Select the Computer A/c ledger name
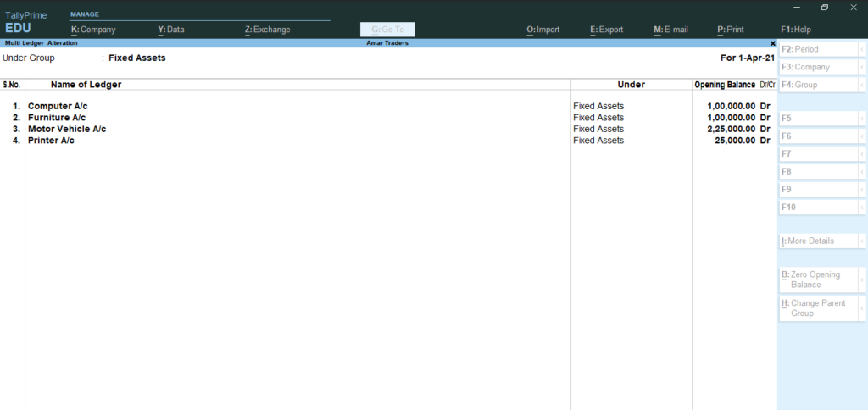Viewport: 868px width, 410px height. point(58,106)
